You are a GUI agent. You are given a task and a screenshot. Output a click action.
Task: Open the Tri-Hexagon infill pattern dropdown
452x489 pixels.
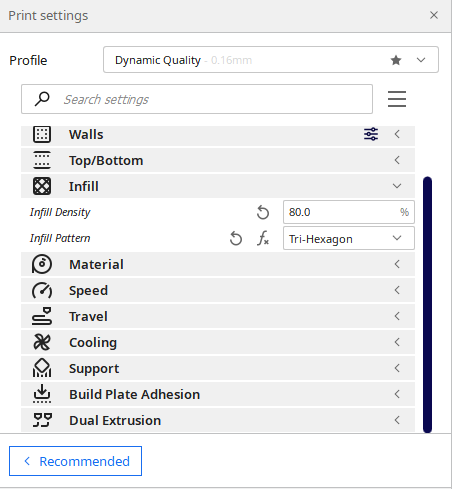(349, 238)
